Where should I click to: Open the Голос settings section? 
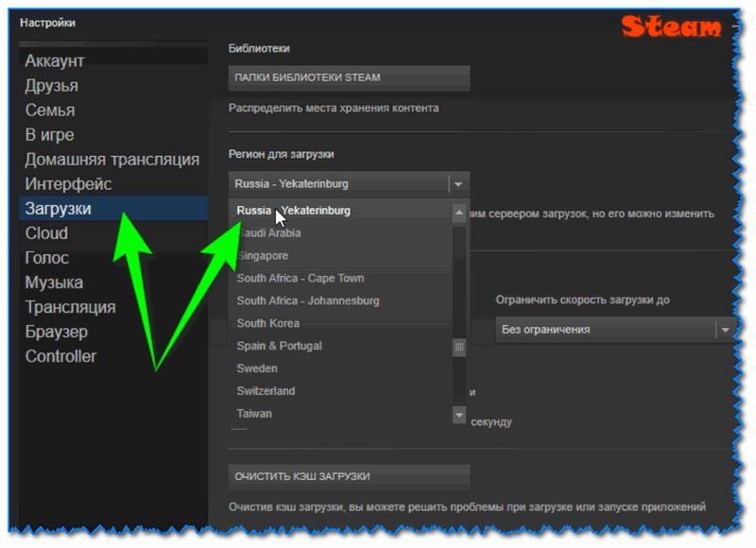(x=113, y=257)
